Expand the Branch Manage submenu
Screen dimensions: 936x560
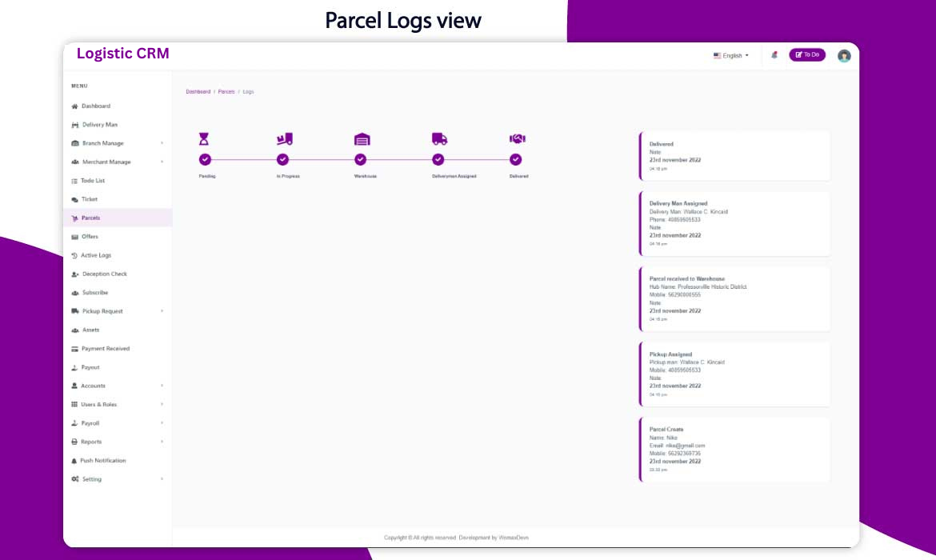click(103, 143)
